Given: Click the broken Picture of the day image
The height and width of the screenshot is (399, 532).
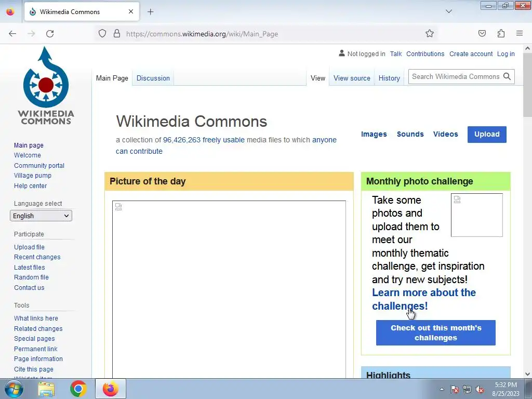Looking at the screenshot, I should pyautogui.click(x=229, y=288).
